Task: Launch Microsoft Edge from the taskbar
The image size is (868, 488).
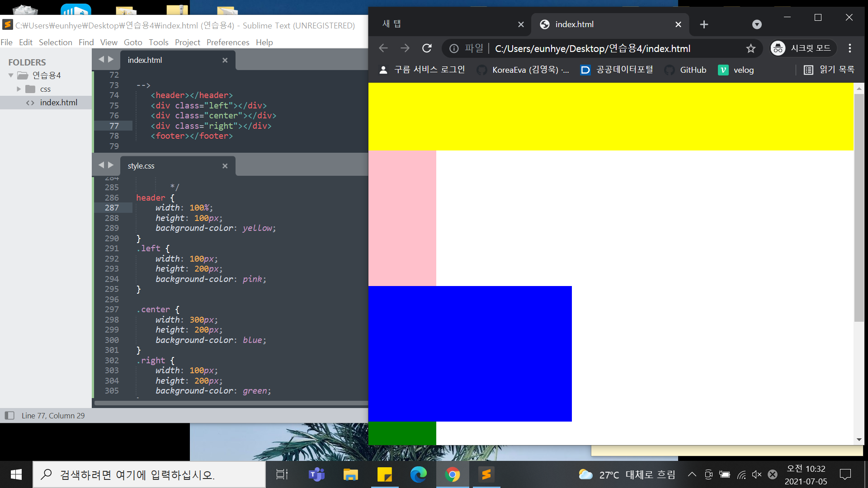Action: tap(418, 474)
